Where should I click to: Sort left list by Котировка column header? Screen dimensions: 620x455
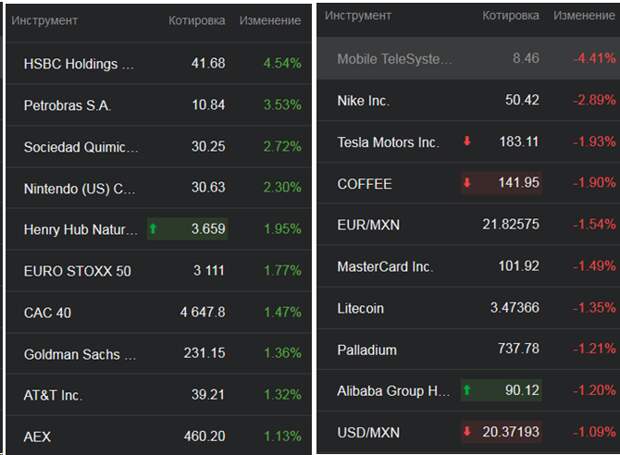[197, 20]
